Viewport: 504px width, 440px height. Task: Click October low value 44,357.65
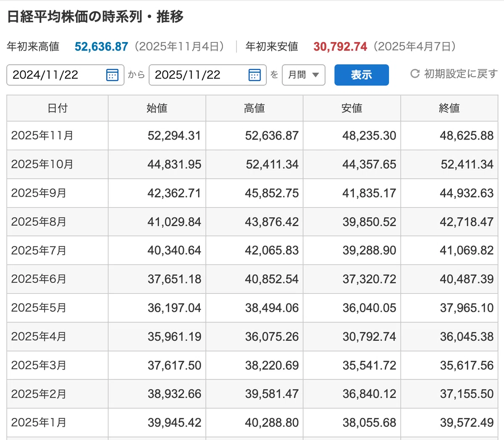tap(369, 164)
